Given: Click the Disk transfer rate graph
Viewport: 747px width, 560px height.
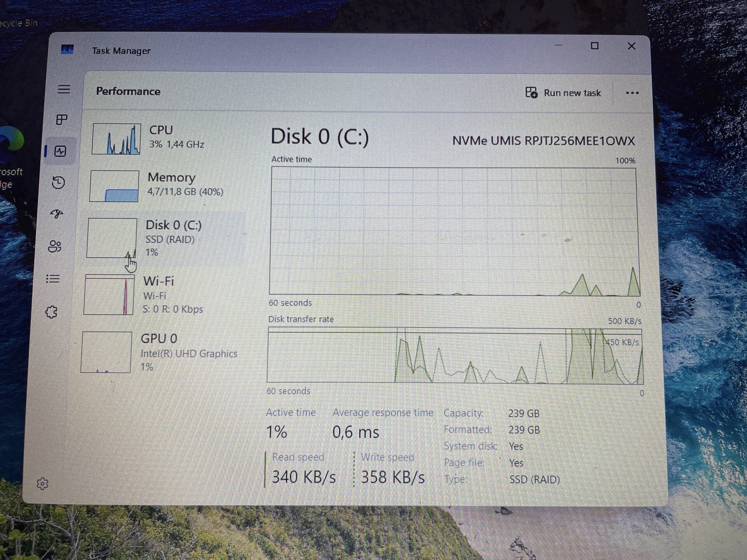Looking at the screenshot, I should click(454, 356).
